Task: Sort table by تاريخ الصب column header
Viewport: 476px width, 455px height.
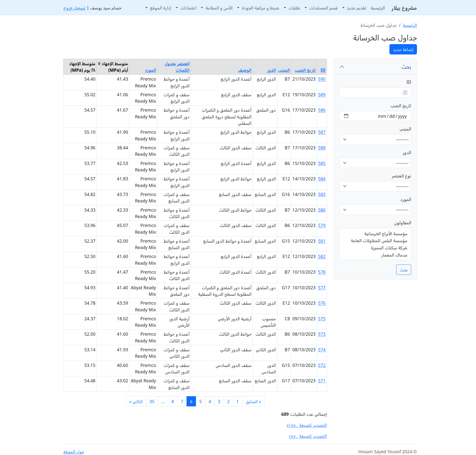Action: point(305,70)
